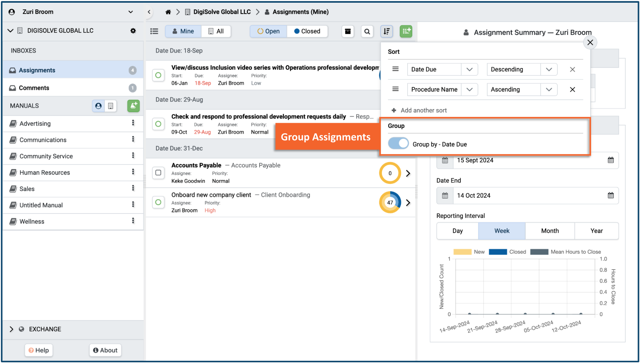Viewport: 640px width, 364px height.
Task: Click the Date End input field
Action: (x=528, y=196)
